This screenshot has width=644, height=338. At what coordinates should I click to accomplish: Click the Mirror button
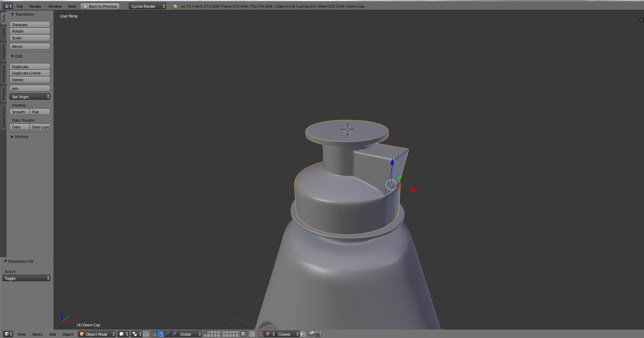point(30,46)
